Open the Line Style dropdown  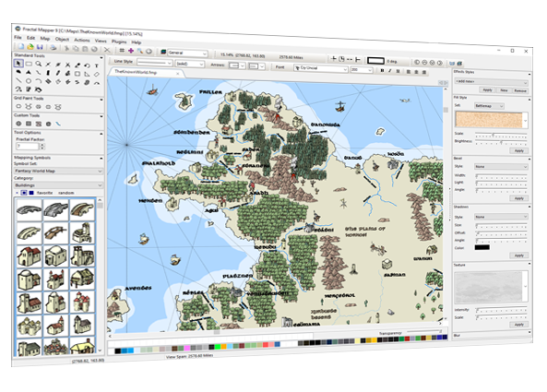[x=155, y=63]
